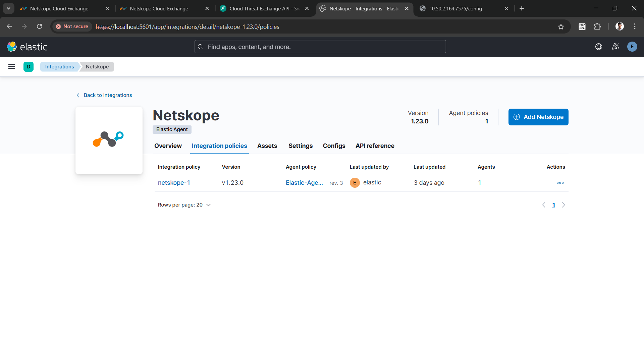Click the Add Netskope button
Image resolution: width=644 pixels, height=342 pixels.
click(538, 117)
